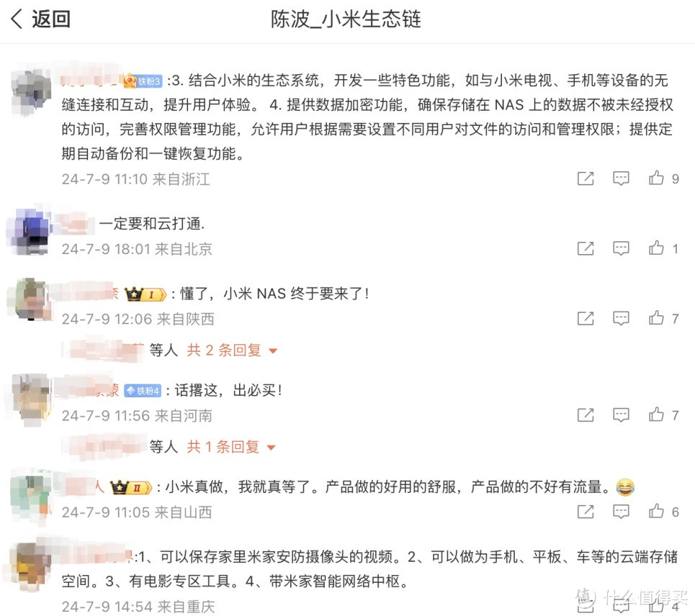
Task: Comment on the Henan post from 11:56
Action: pyautogui.click(x=621, y=415)
